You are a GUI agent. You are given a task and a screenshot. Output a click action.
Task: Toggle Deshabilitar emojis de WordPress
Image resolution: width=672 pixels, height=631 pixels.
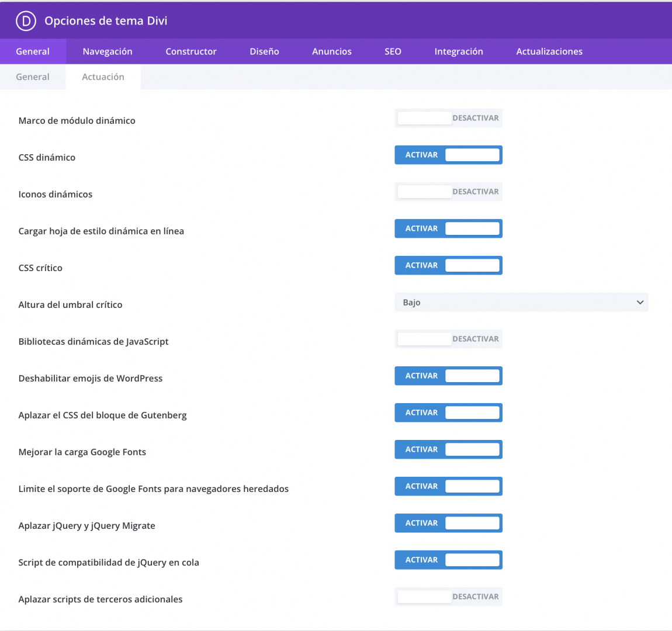(x=448, y=376)
